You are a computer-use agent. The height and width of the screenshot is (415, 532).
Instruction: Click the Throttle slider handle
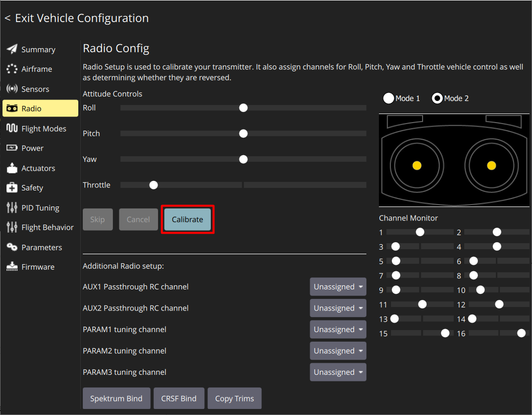click(153, 185)
